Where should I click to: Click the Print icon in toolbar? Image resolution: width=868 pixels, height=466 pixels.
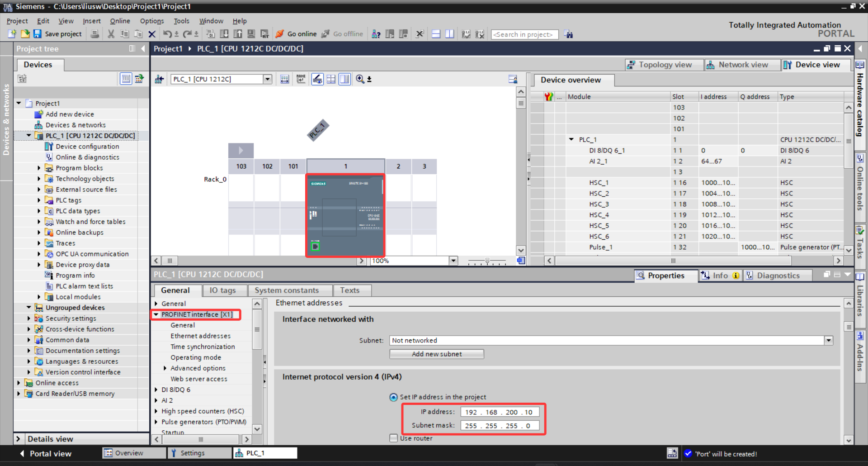(94, 34)
